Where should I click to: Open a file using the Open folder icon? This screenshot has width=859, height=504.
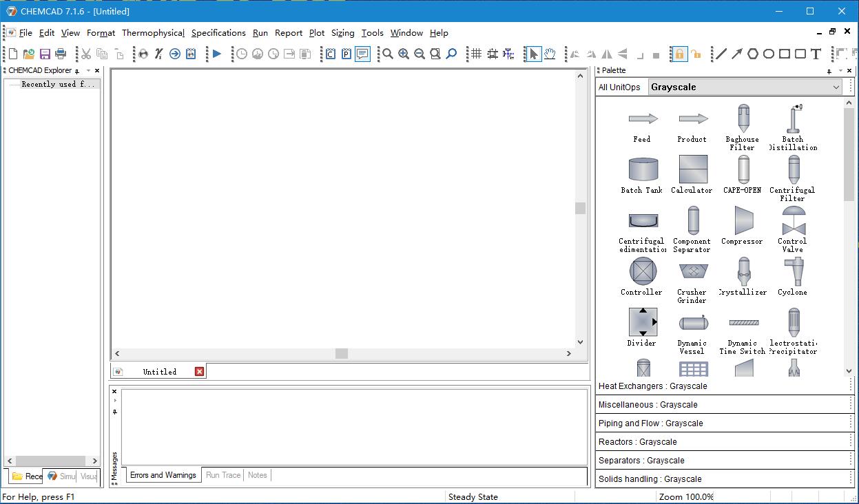tap(28, 53)
